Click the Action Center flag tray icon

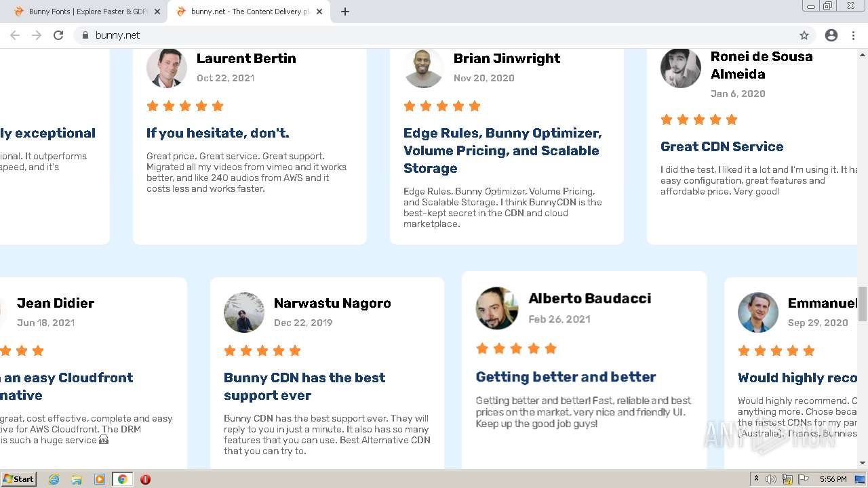[x=804, y=479]
